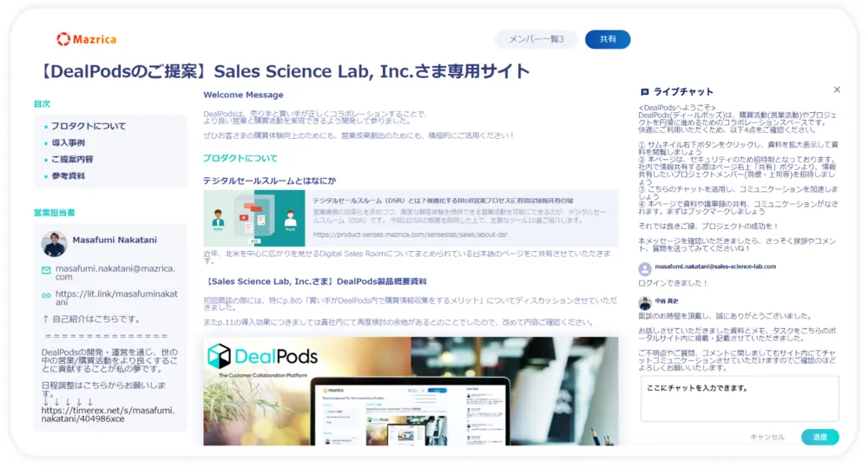Open the DealPods overview document preview

[411, 391]
